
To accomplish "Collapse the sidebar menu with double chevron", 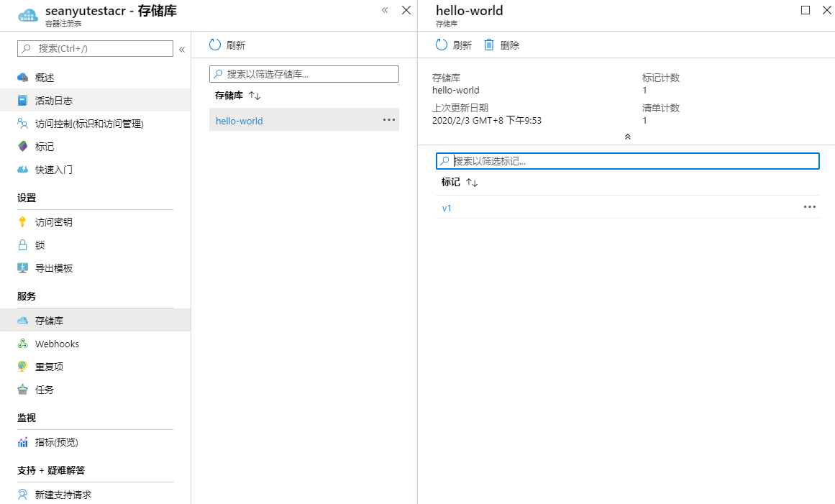I will pyautogui.click(x=181, y=50).
